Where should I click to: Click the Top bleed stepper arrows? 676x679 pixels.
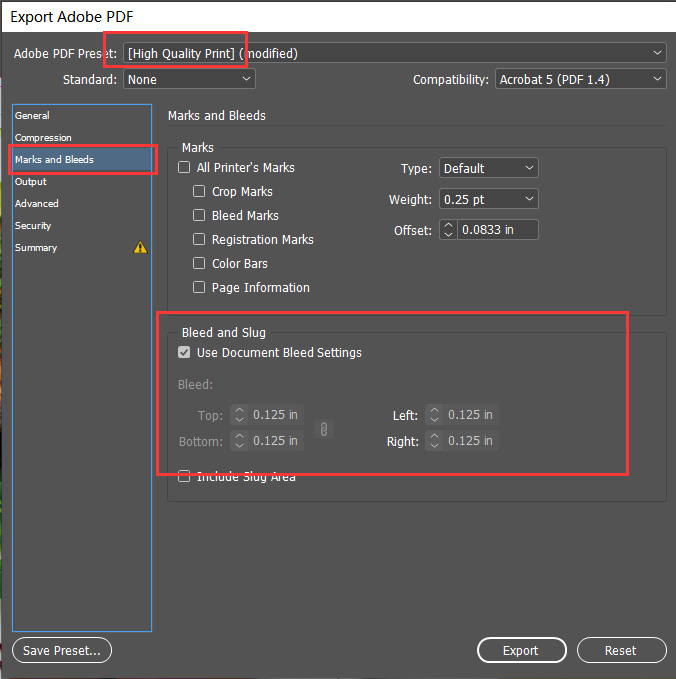point(239,415)
